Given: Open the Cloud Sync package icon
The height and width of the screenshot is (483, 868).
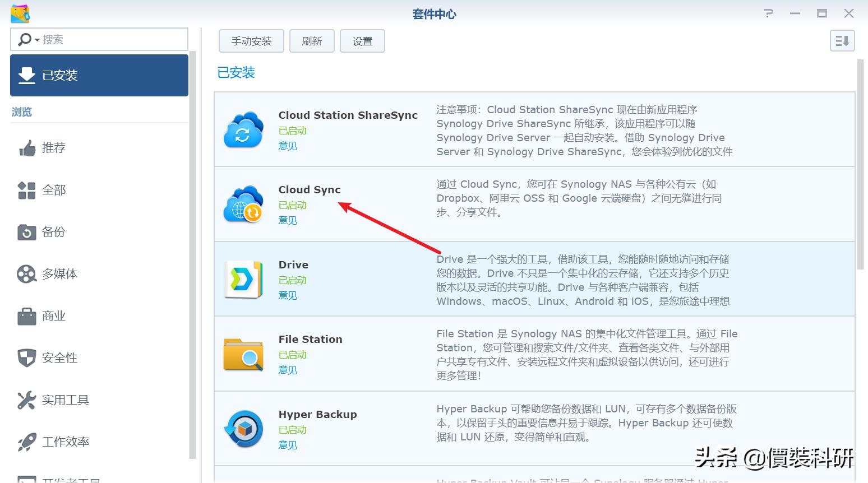Looking at the screenshot, I should coord(243,205).
